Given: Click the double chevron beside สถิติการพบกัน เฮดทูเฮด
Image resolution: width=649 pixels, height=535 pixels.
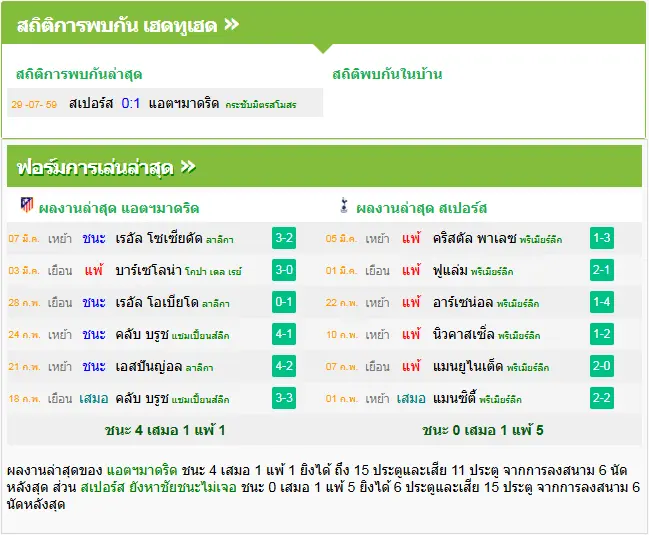Looking at the screenshot, I should (x=232, y=25).
